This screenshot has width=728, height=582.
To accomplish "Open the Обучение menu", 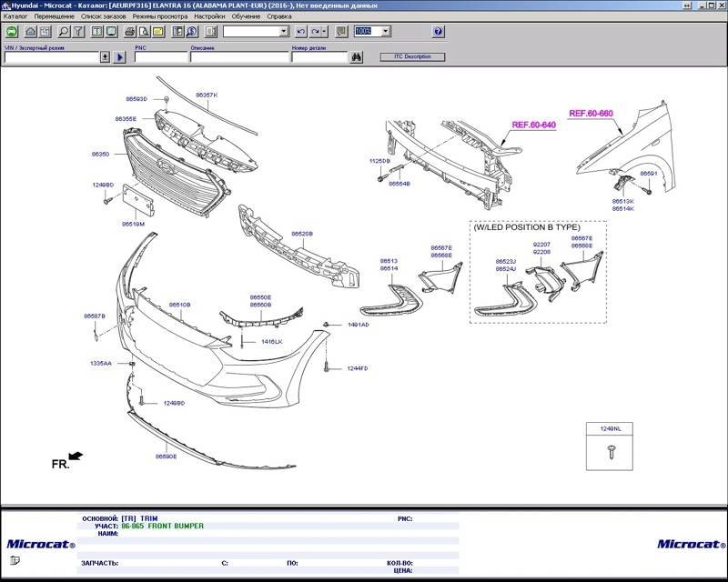I will [246, 16].
